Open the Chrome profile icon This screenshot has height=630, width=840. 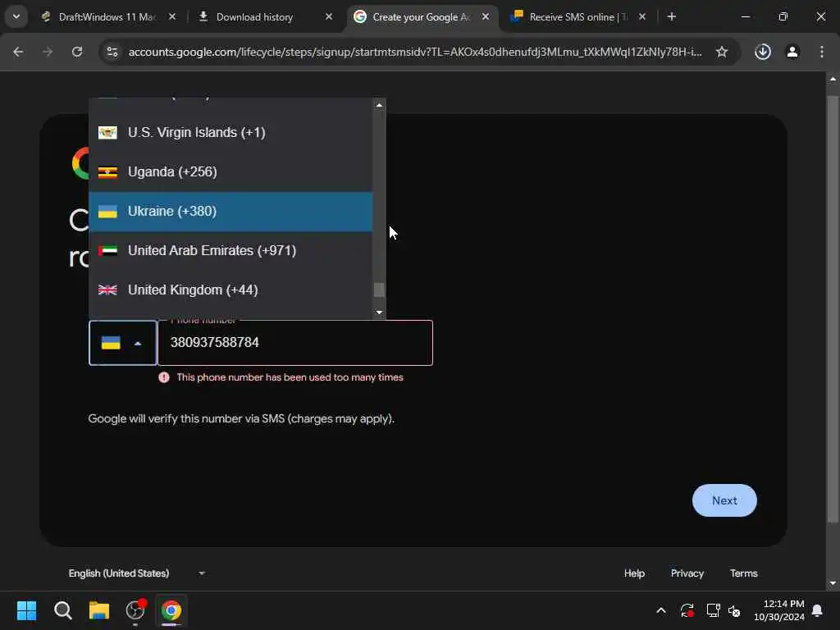(792, 52)
